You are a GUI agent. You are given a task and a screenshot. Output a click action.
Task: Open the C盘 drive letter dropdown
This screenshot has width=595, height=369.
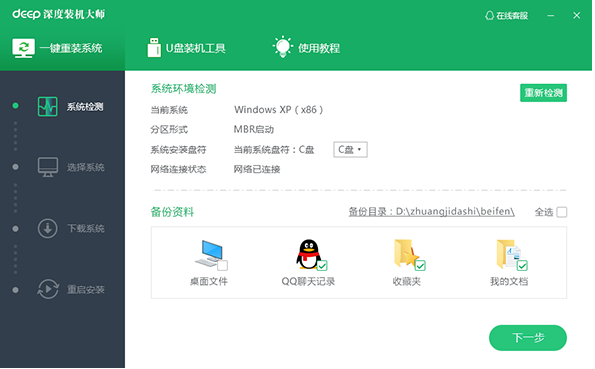(x=350, y=150)
